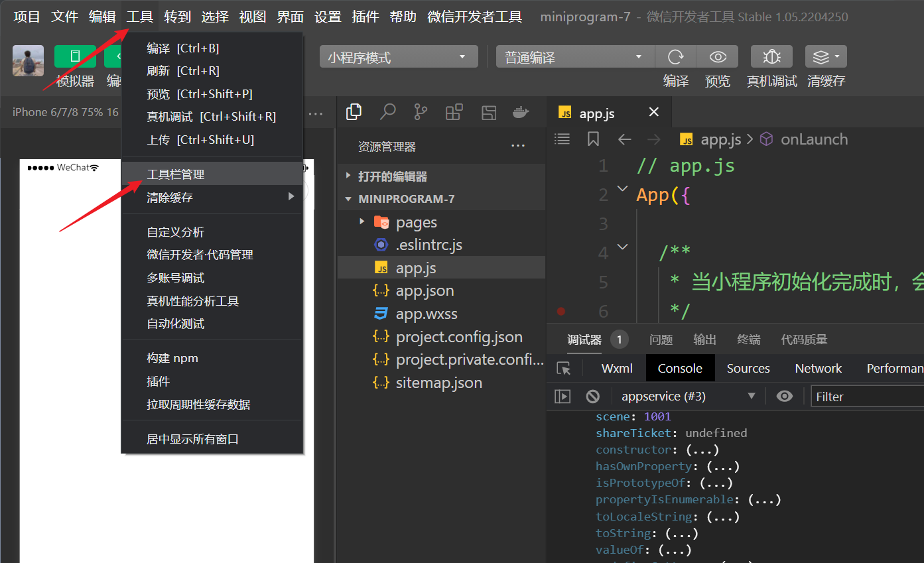
Task: Toggle the console sidebar panel icon
Action: (x=562, y=397)
